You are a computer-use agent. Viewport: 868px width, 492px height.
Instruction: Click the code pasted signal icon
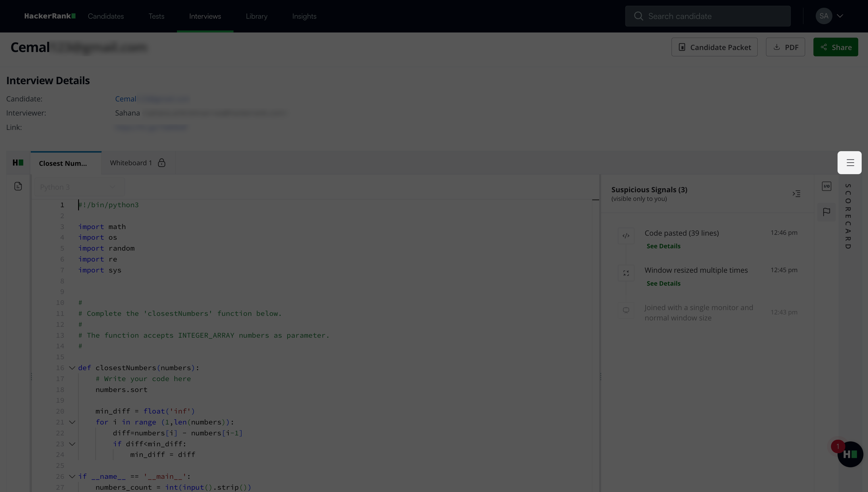(626, 236)
